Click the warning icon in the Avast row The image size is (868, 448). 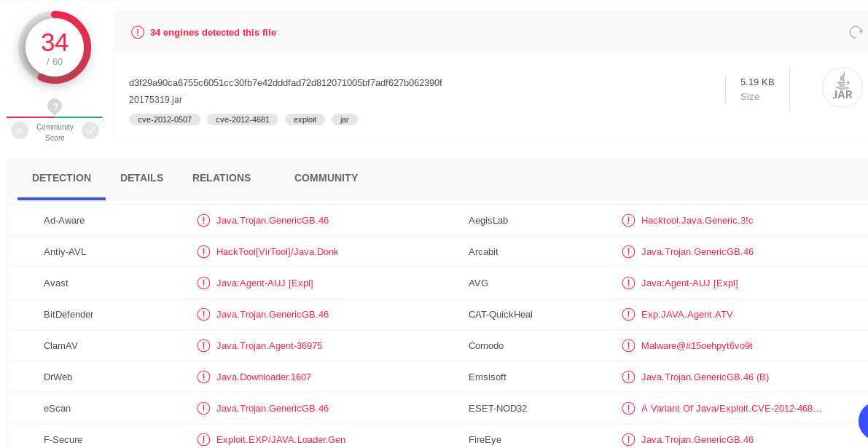(203, 283)
